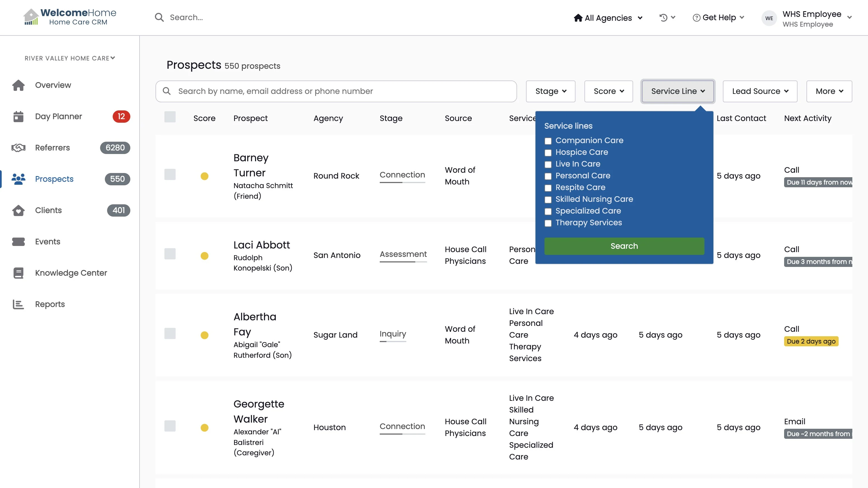Click the Knowledge Center book icon
The width and height of the screenshot is (868, 488).
tap(18, 273)
